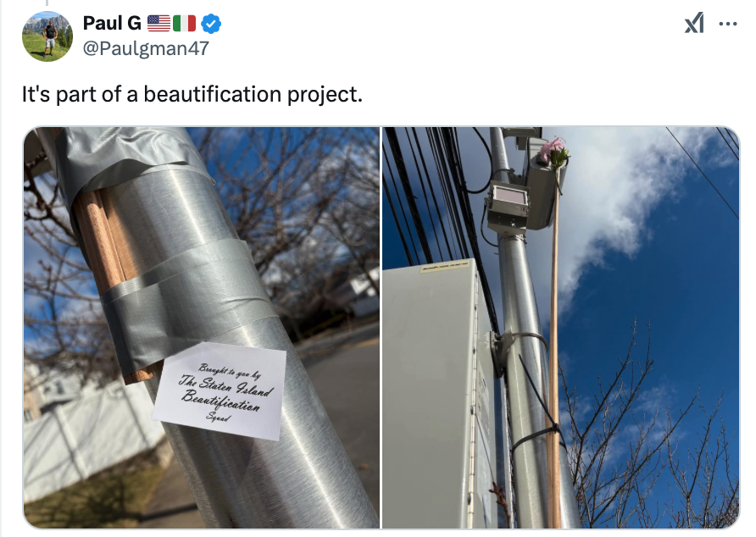Visit the @Paulgman47 handle link
Screen dimensions: 756x537
click(146, 48)
